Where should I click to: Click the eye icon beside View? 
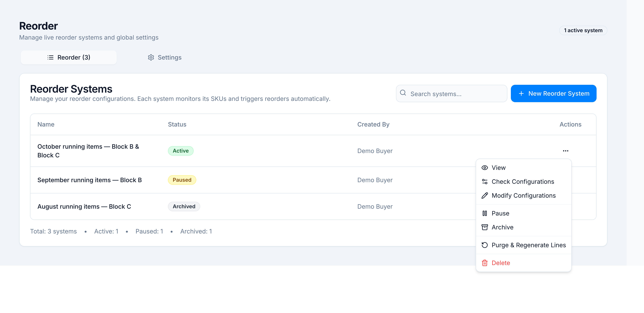484,168
